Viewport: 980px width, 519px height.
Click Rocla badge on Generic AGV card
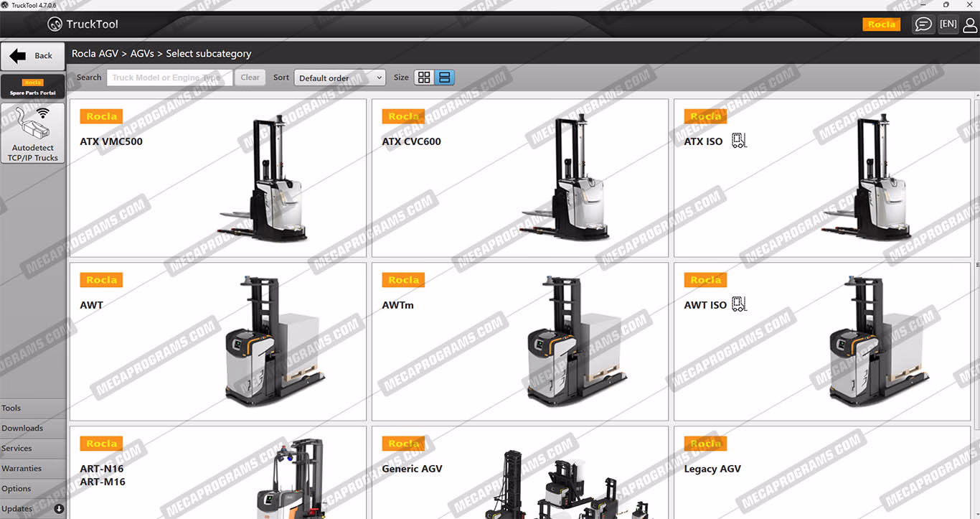pos(403,444)
